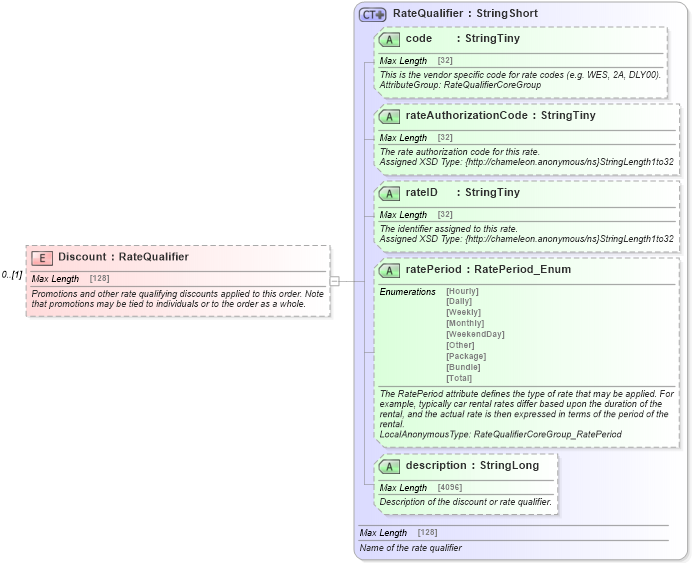The height and width of the screenshot is (563, 692).
Task: Select the 'rateID : StringTiny' attribute title
Action: click(x=463, y=192)
